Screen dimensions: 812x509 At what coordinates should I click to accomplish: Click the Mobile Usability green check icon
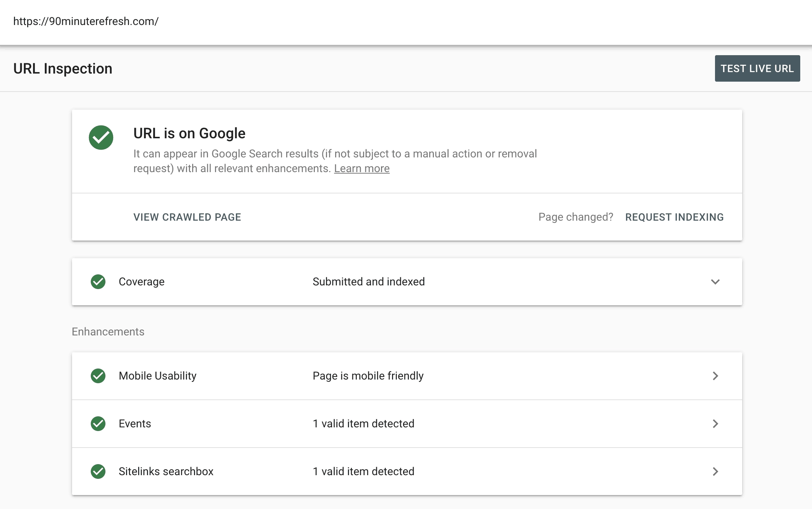[x=98, y=376]
